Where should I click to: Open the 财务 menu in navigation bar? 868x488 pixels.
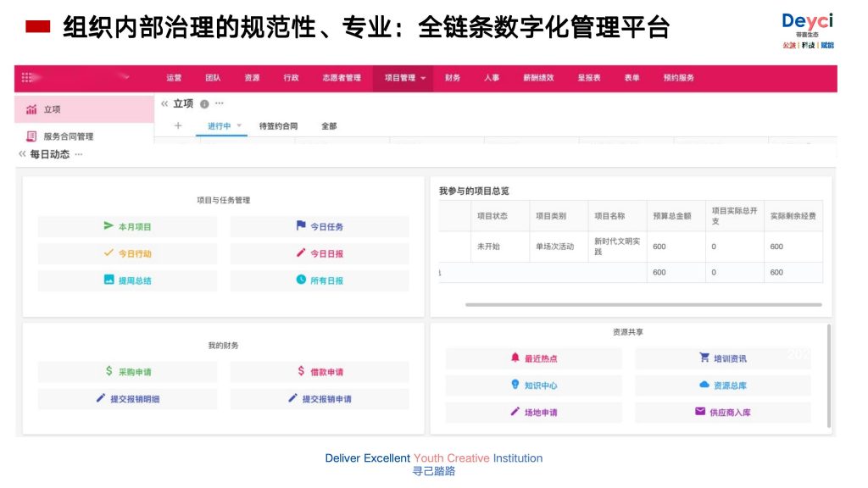point(453,78)
